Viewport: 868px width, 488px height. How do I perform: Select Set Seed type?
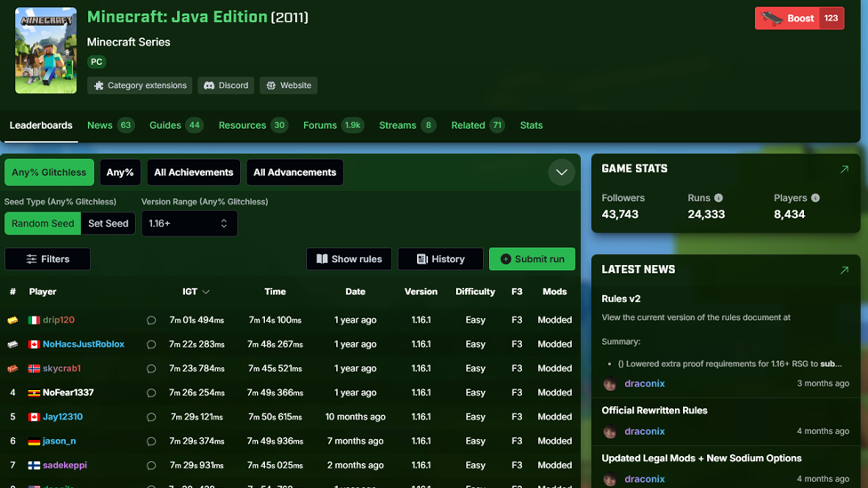[108, 223]
